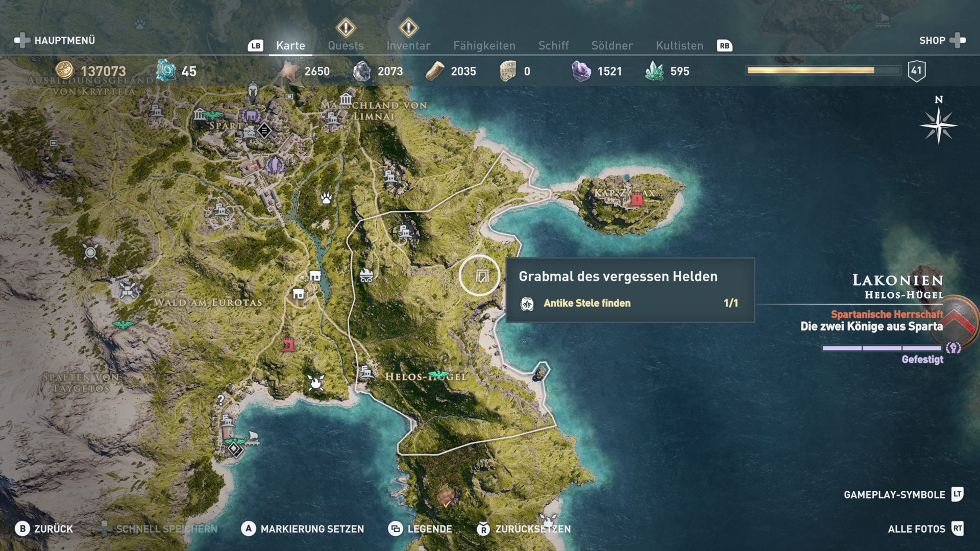The image size is (980, 551).
Task: Click the compass rose north indicator
Action: pyautogui.click(x=938, y=121)
